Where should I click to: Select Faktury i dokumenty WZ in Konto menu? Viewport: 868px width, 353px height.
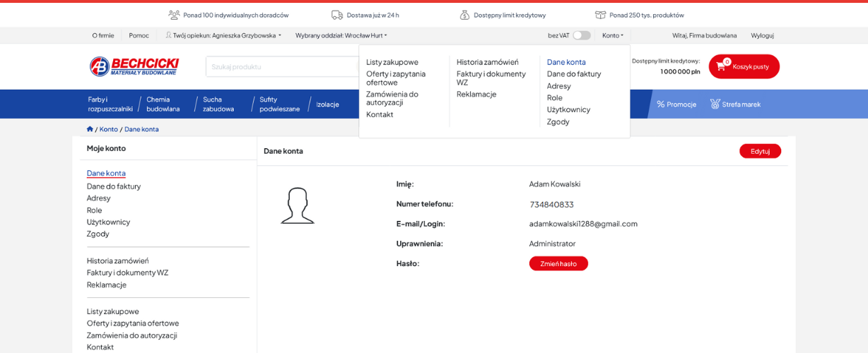(491, 78)
